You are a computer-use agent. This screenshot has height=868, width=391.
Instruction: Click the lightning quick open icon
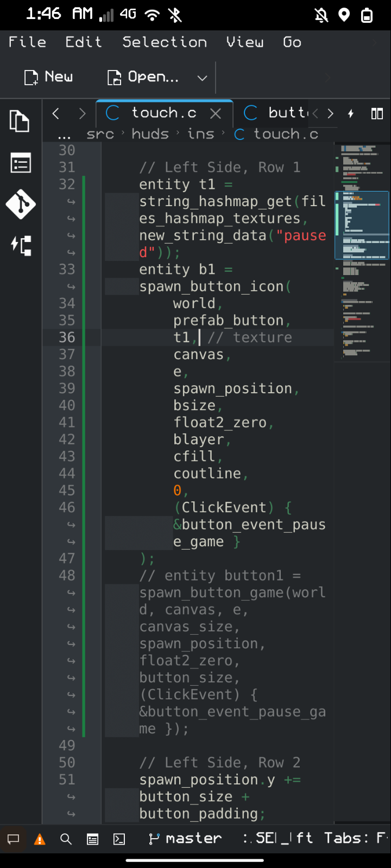click(x=351, y=113)
